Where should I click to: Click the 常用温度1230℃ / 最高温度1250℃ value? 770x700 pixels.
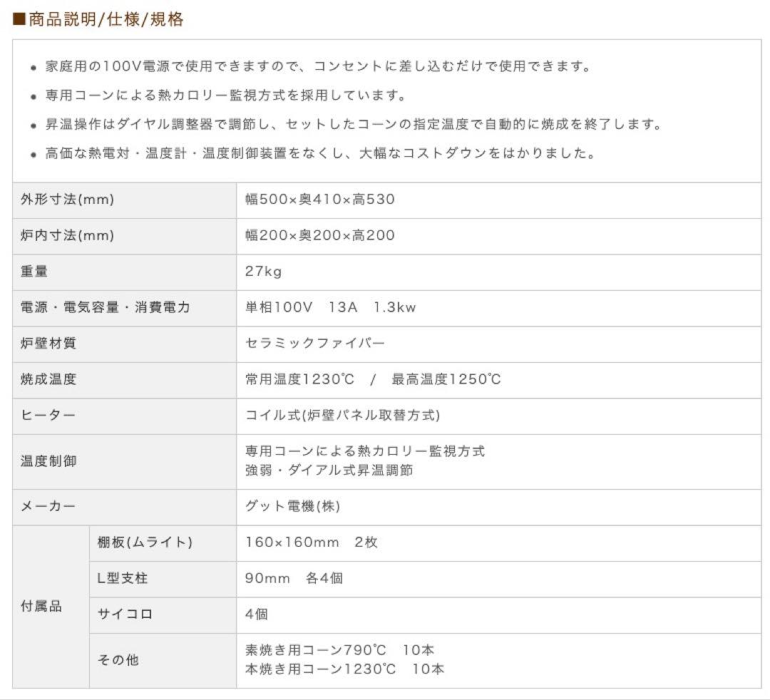tap(373, 379)
